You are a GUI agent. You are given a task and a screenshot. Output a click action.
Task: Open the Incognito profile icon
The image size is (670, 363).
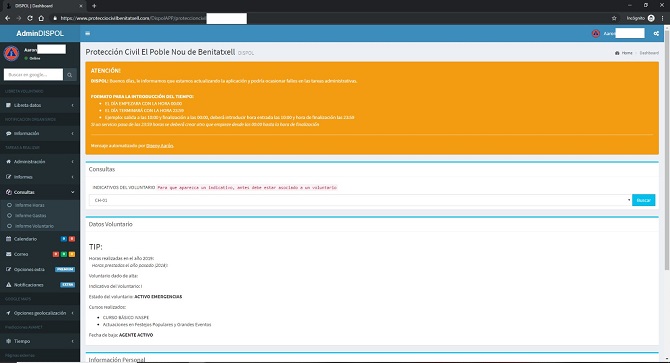(x=651, y=18)
